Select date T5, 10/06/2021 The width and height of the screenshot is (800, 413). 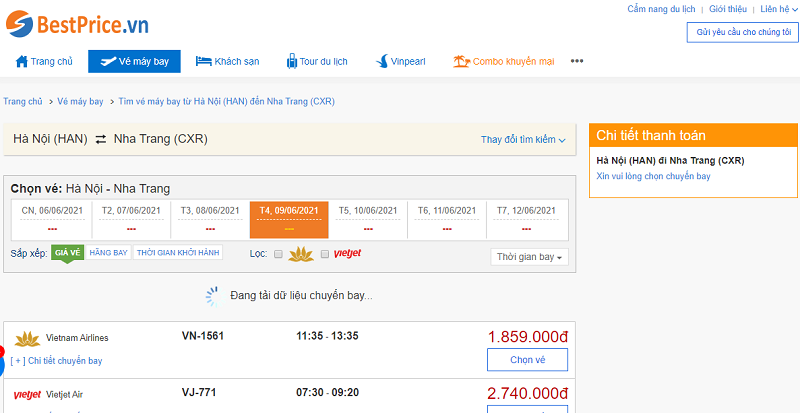click(x=368, y=220)
